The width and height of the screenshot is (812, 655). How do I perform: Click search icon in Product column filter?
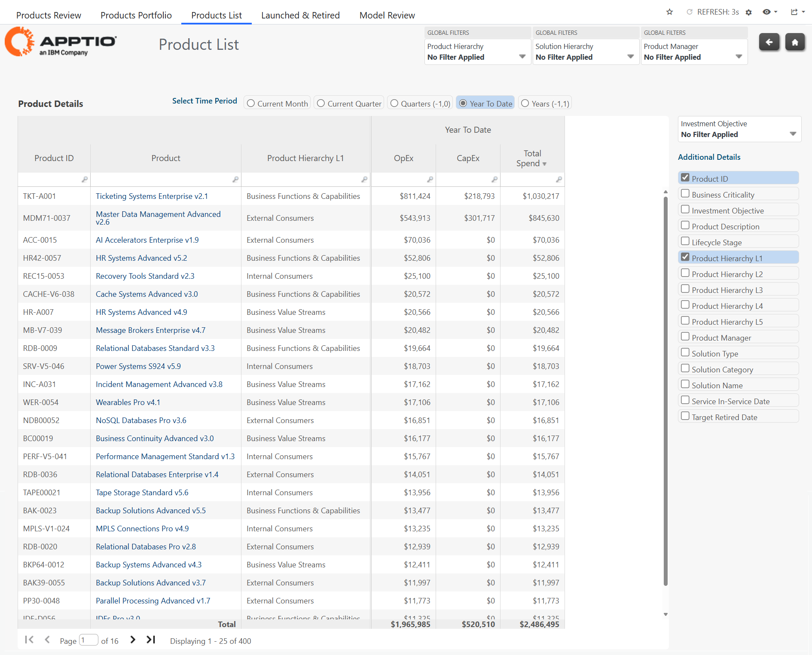[235, 180]
